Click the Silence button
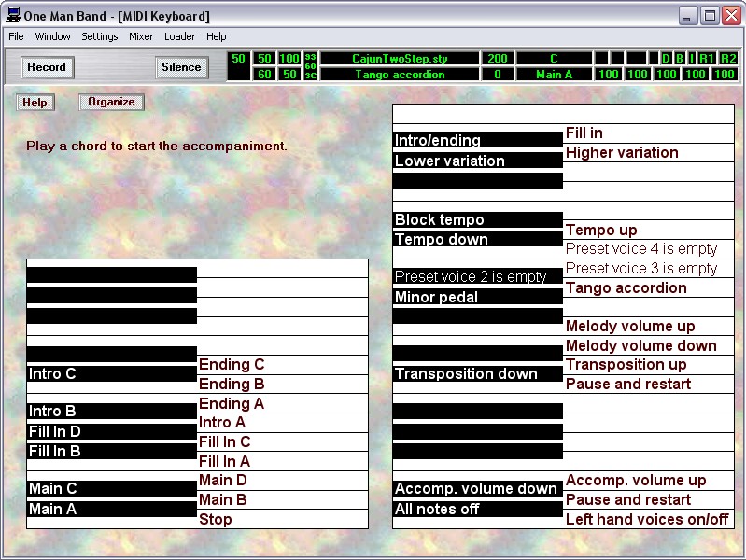746x560 pixels. (181, 67)
